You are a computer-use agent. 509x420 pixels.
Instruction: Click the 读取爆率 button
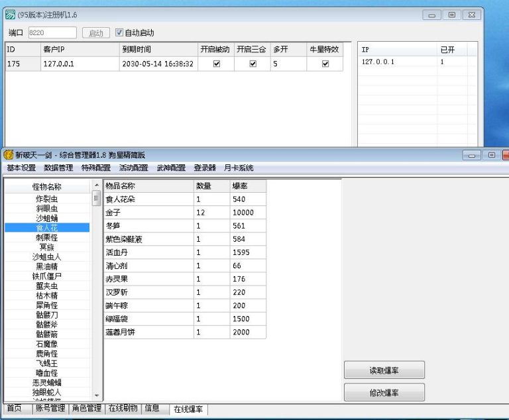click(x=384, y=371)
